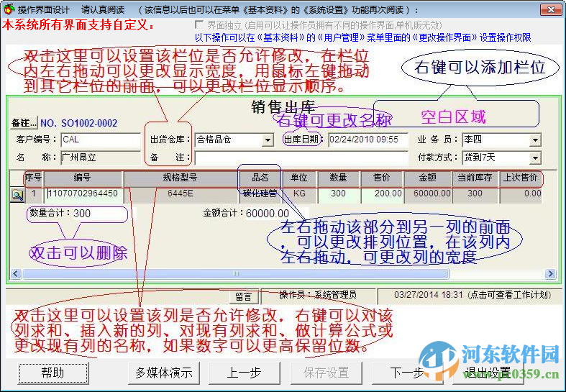Select the 序号 column header
The image size is (566, 392).
point(34,178)
